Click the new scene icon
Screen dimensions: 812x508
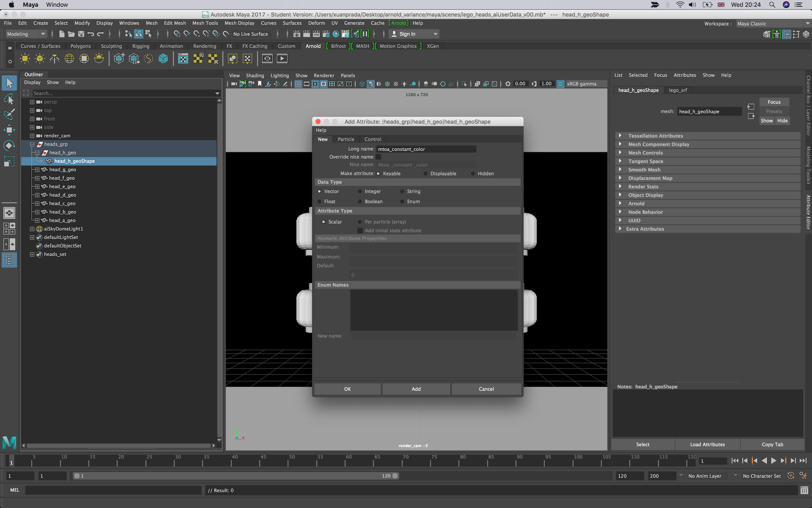62,34
